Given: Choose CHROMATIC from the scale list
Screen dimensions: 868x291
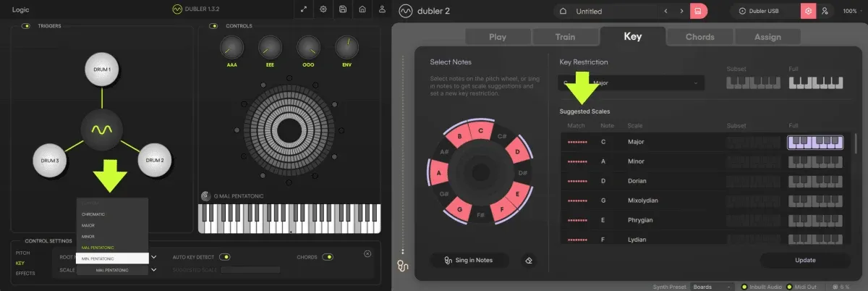Looking at the screenshot, I should tap(112, 214).
